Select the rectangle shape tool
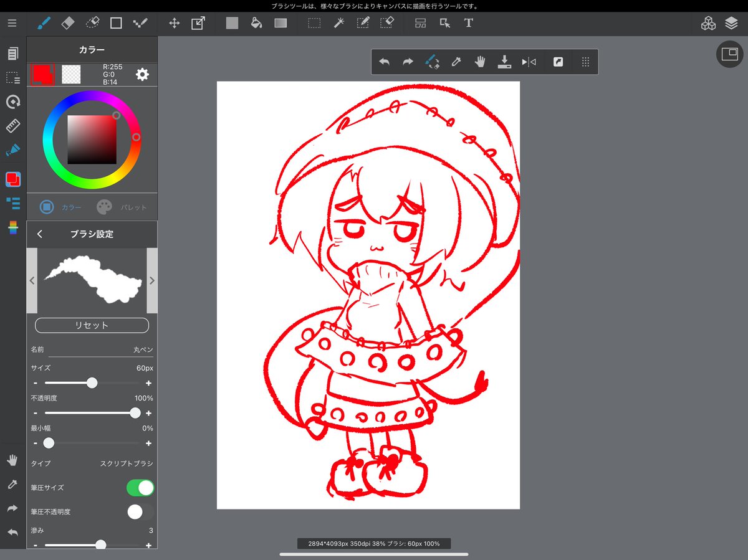This screenshot has height=560, width=748. coord(116,23)
